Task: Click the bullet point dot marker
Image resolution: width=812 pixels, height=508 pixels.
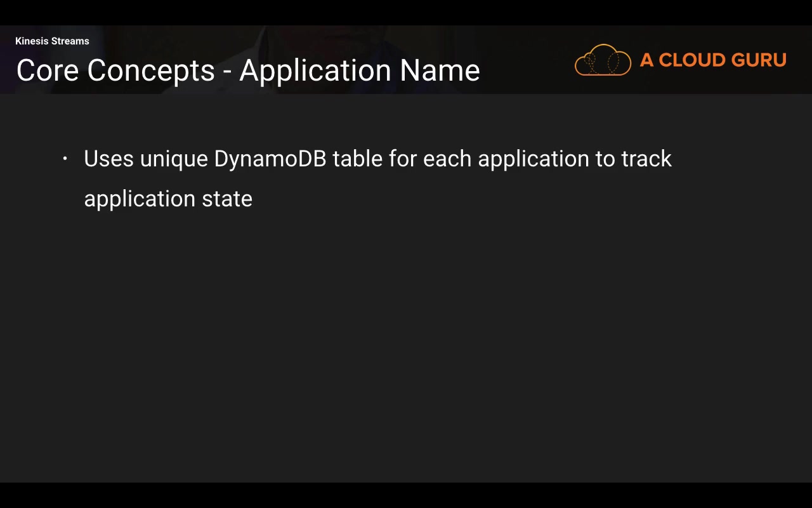Action: (x=65, y=159)
